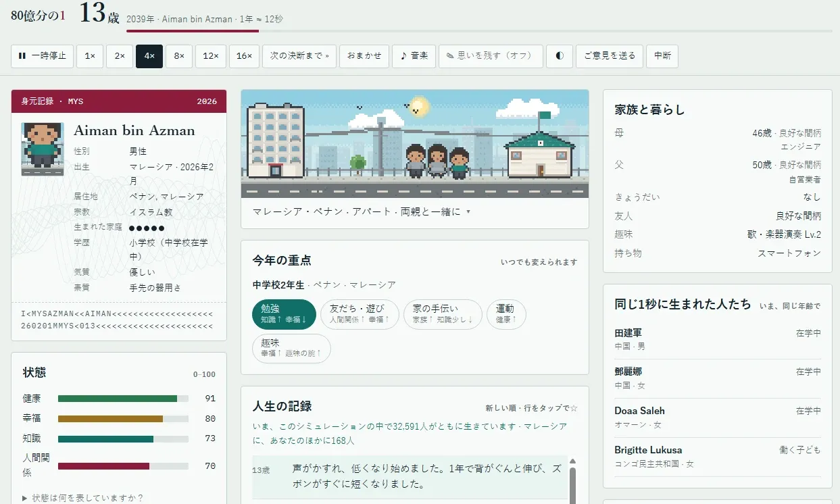The width and height of the screenshot is (840, 504).
Task: Set speed to 12×
Action: [211, 56]
